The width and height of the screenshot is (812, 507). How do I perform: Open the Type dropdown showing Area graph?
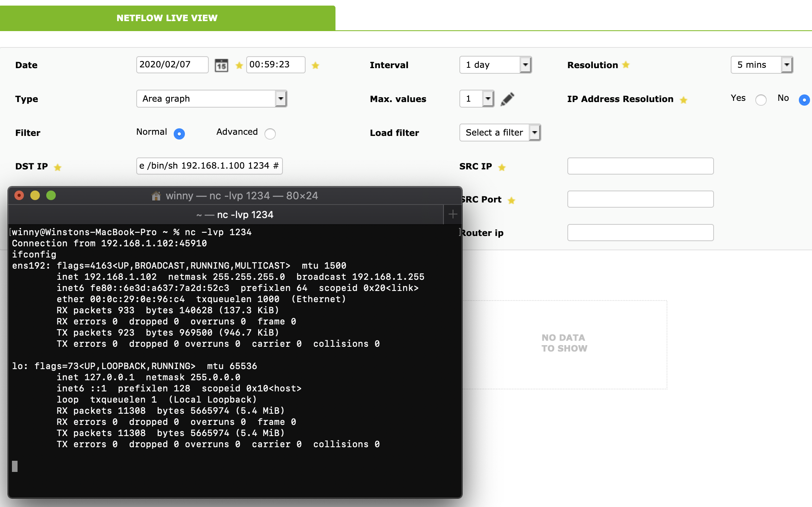point(212,98)
